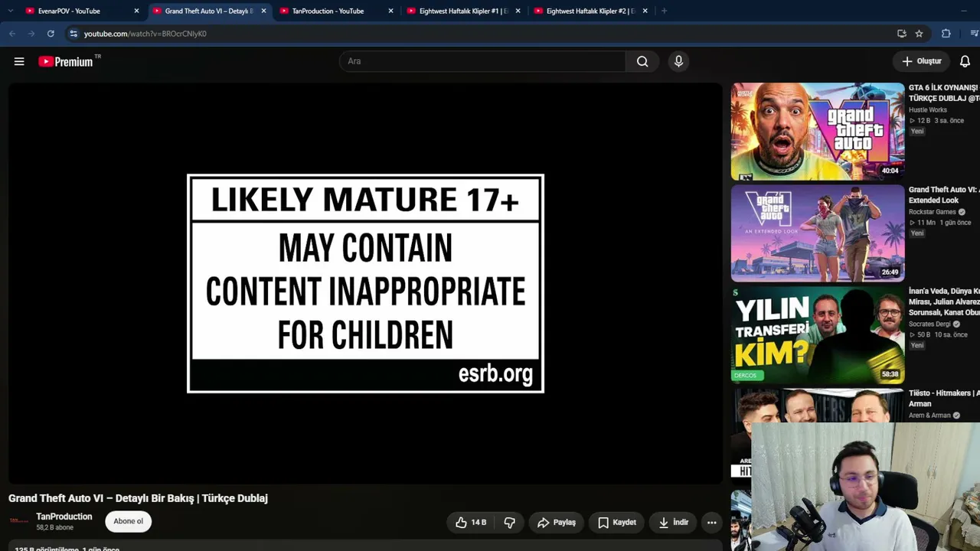This screenshot has height=551, width=980.
Task: Focus the Ara search field
Action: [482, 61]
